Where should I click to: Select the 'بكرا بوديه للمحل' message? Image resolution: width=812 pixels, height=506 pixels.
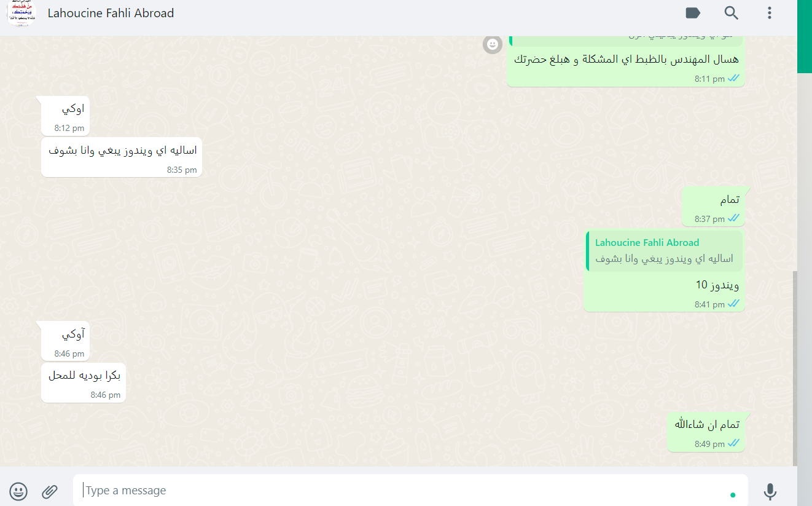(x=84, y=382)
